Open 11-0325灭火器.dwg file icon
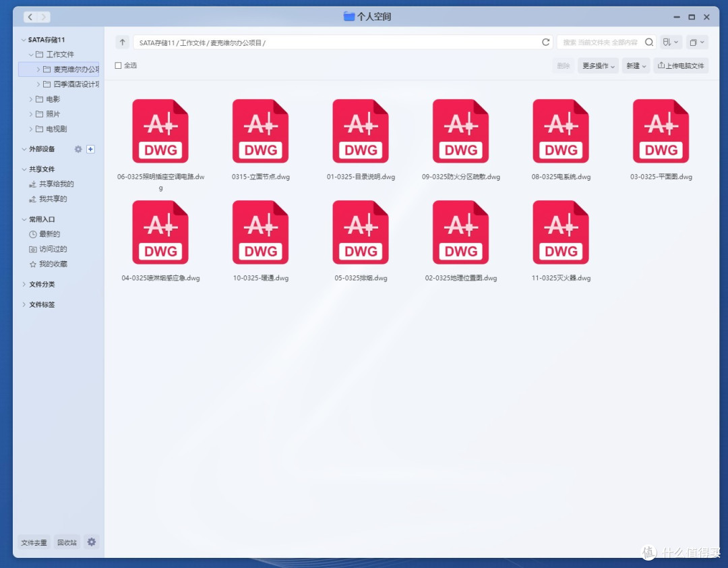This screenshot has height=568, width=728. pyautogui.click(x=561, y=233)
